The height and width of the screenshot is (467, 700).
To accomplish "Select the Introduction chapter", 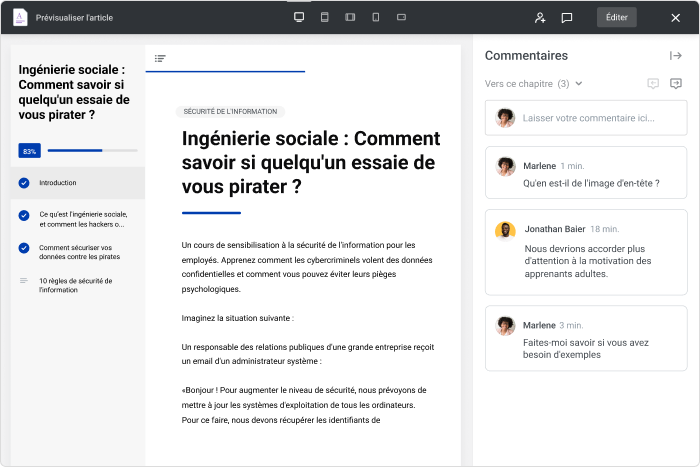I will 78,183.
